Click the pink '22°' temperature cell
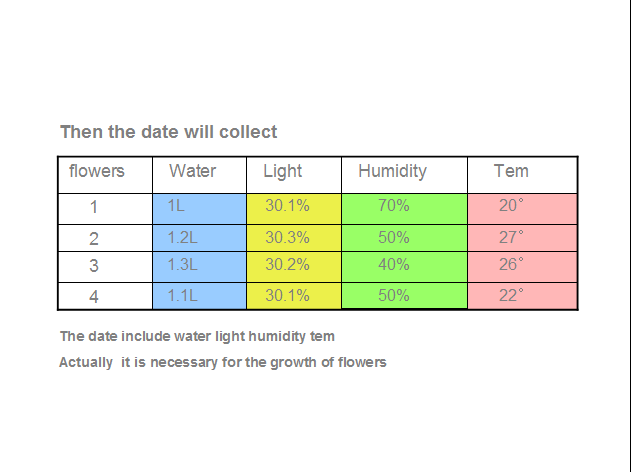Screen dimensions: 631x472 [x=522, y=296]
